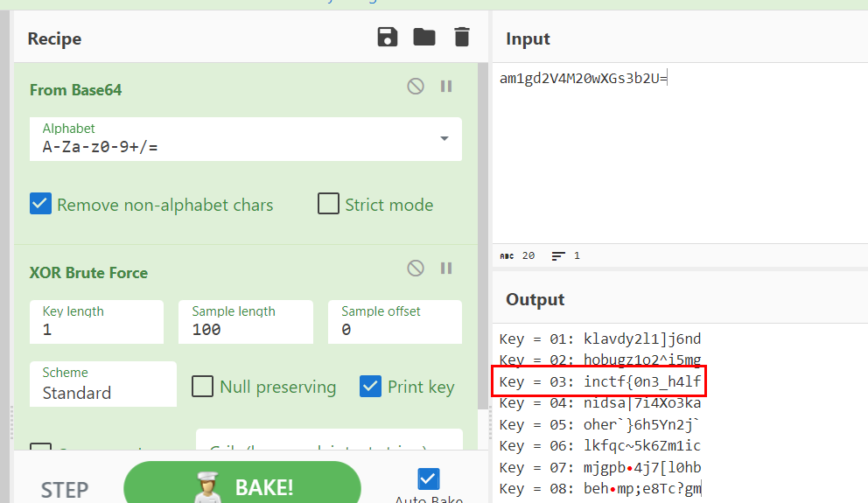Pause at From Base64 breakpoint icon
The height and width of the screenshot is (503, 868).
point(446,87)
